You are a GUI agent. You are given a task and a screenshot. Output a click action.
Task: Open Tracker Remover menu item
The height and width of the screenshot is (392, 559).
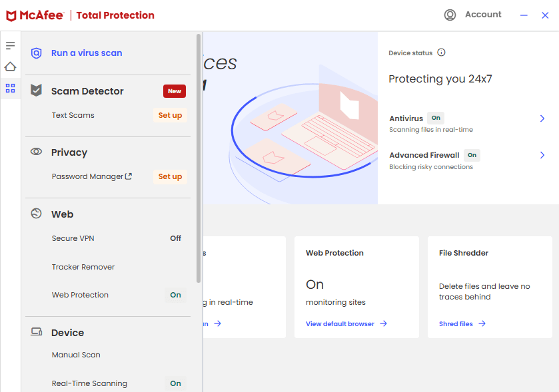pos(83,267)
